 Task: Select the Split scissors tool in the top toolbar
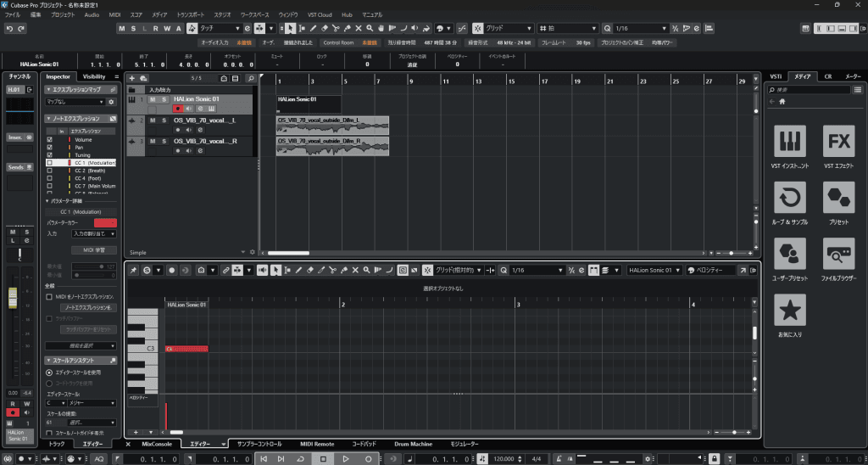(336, 28)
